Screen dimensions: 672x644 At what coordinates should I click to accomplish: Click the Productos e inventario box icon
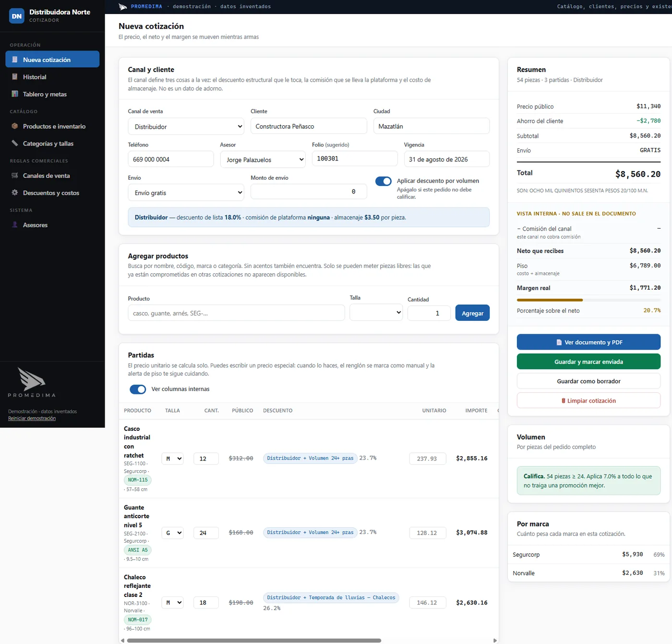(x=15, y=126)
